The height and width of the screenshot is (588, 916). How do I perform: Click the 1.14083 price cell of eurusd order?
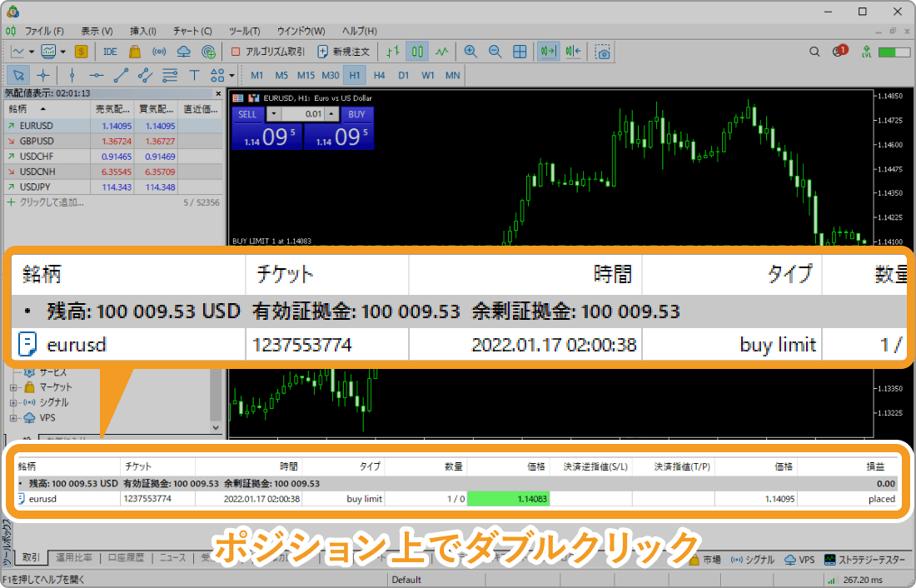point(508,499)
